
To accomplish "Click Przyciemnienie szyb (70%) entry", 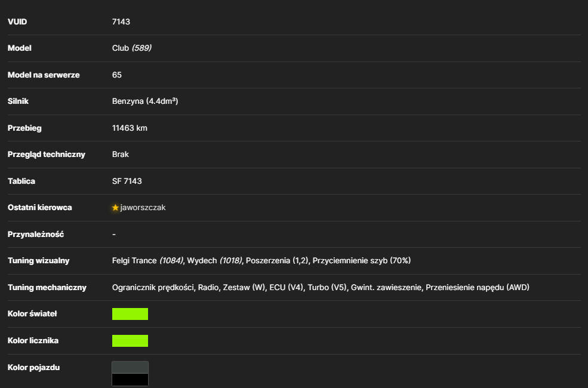I will tap(362, 260).
